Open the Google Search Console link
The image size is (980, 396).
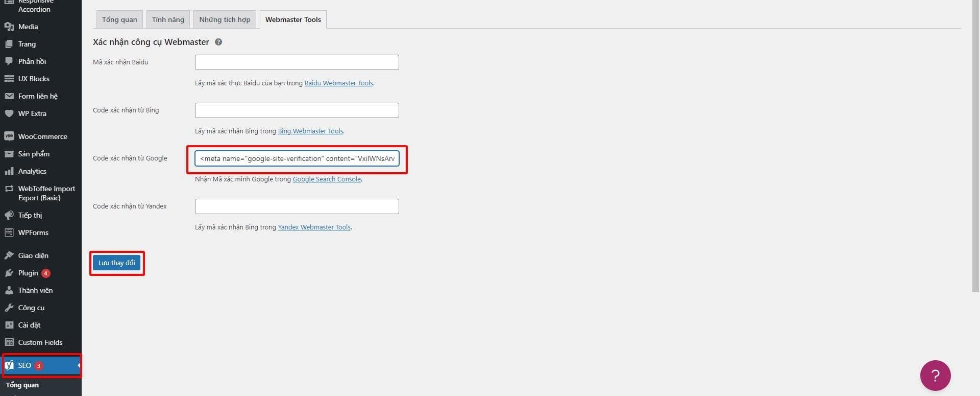tap(327, 179)
